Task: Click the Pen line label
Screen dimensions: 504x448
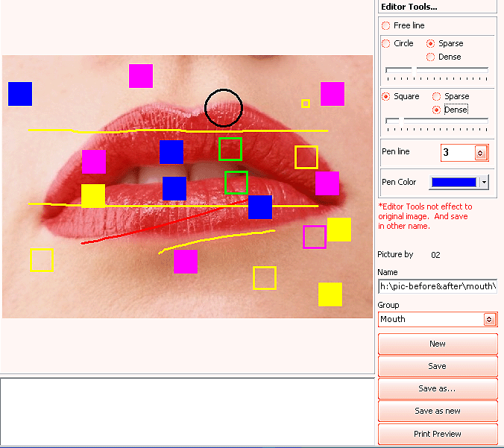Action: click(396, 151)
